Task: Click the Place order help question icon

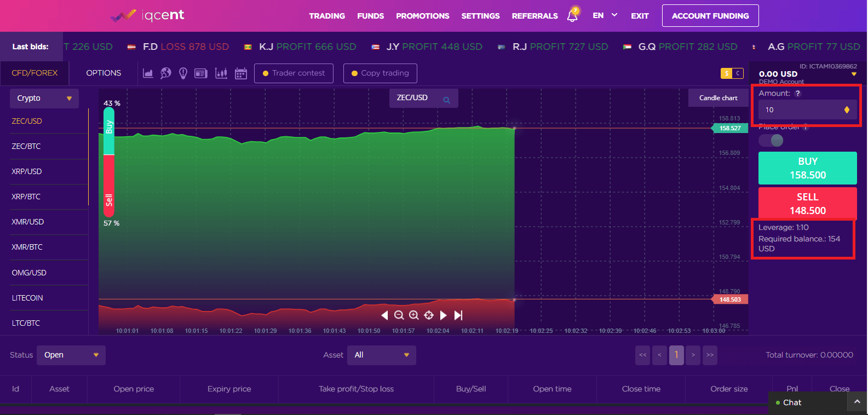Action: (806, 127)
